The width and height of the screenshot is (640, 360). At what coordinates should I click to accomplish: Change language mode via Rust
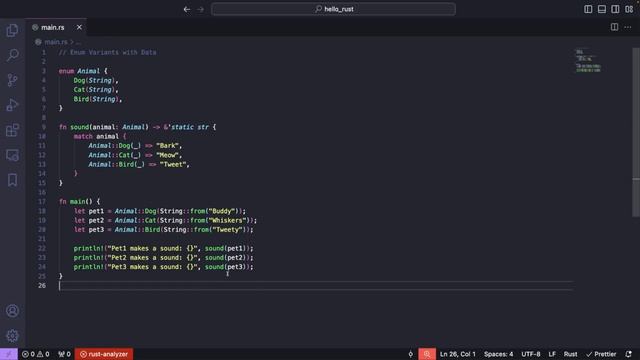[x=570, y=354]
